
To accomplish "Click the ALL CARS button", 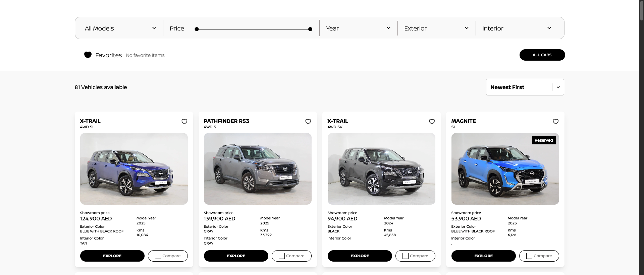I will point(542,55).
